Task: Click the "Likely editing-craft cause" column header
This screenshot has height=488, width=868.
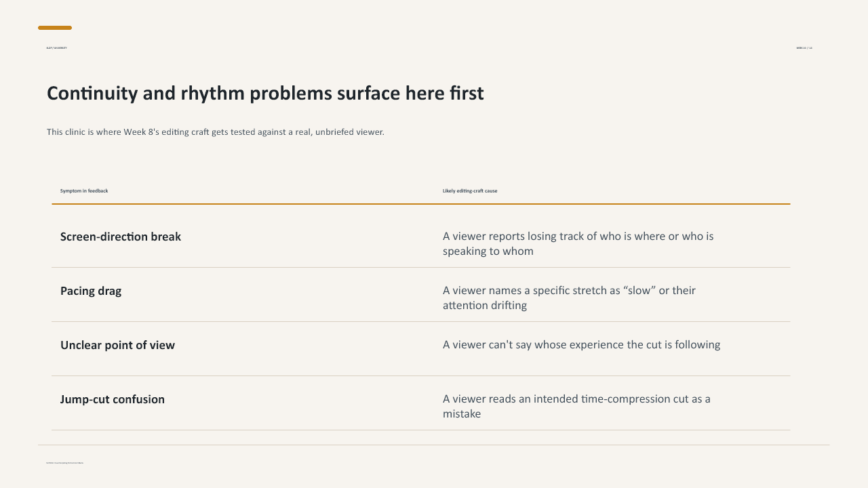Action: pyautogui.click(x=470, y=191)
